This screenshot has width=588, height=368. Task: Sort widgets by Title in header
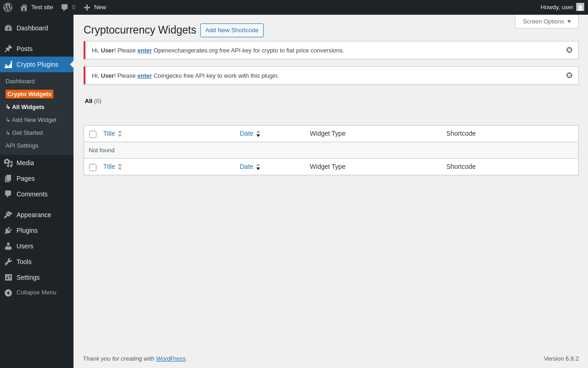point(109,133)
